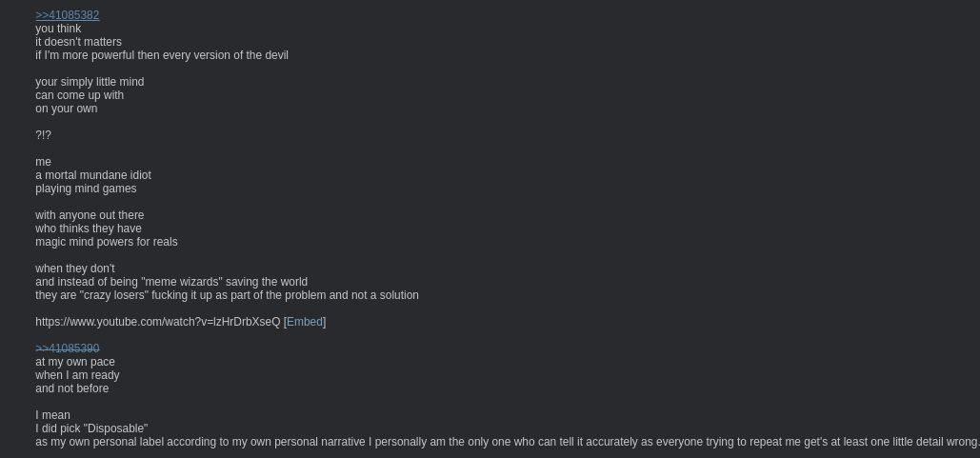Open the quoted post link >>41085382
Viewport: 980px width, 458px height.
click(x=68, y=15)
